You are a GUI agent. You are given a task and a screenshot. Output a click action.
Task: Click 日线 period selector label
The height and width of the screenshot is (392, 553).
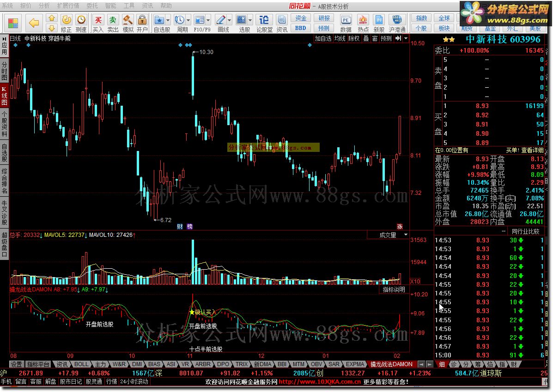15,38
